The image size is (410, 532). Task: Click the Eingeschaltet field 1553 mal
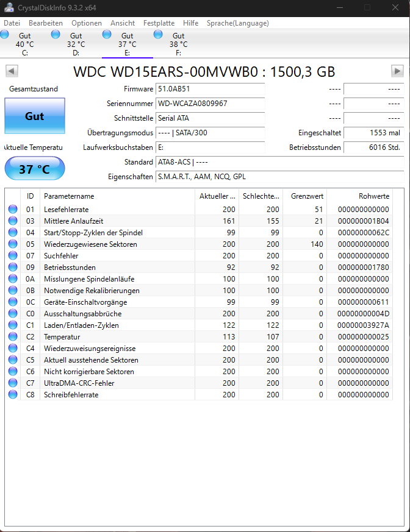click(373, 133)
